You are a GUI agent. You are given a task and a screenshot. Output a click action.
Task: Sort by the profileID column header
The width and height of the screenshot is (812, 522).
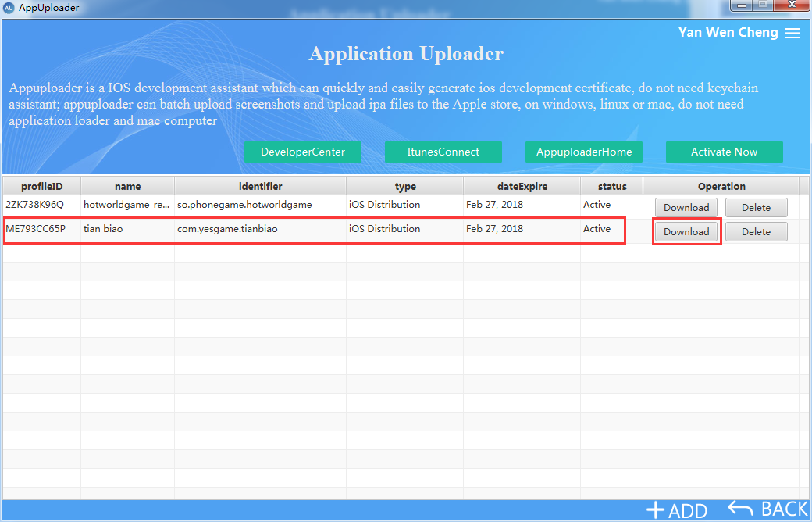[42, 186]
